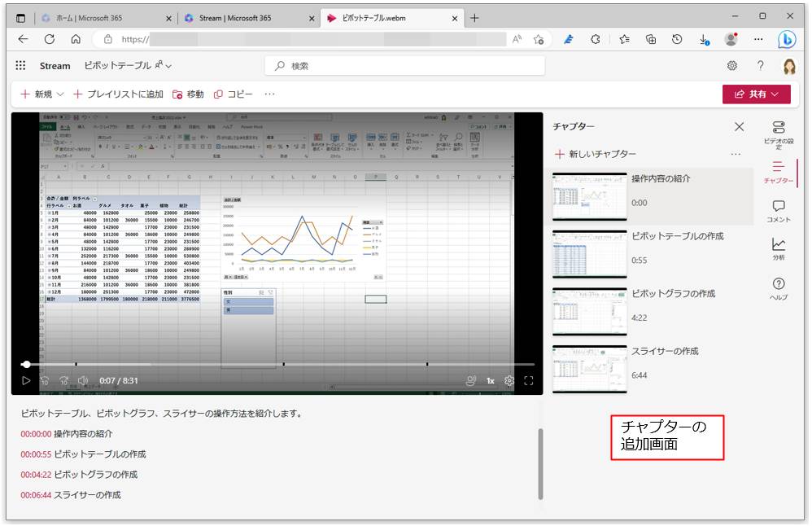Open the Stream home link

coord(55,66)
